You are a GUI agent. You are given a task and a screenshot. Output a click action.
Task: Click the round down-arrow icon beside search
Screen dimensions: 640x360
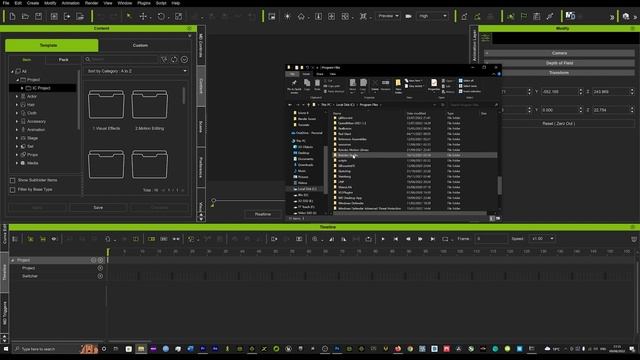click(184, 60)
